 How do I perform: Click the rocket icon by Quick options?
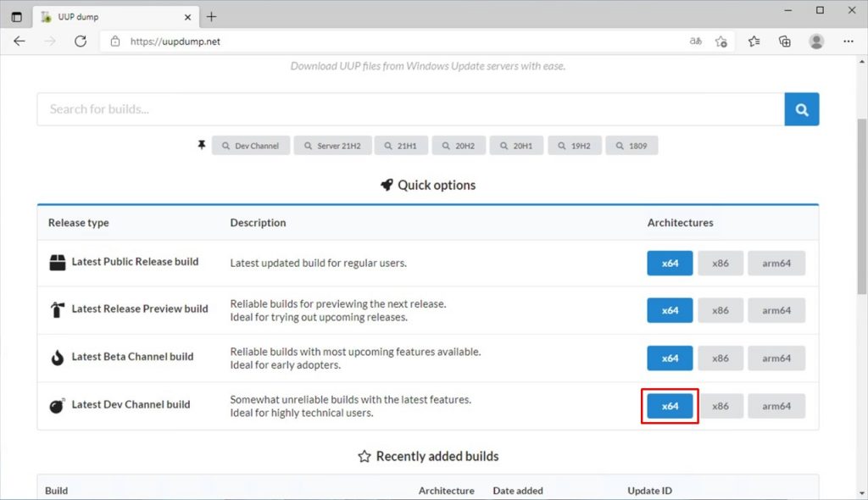pyautogui.click(x=387, y=185)
